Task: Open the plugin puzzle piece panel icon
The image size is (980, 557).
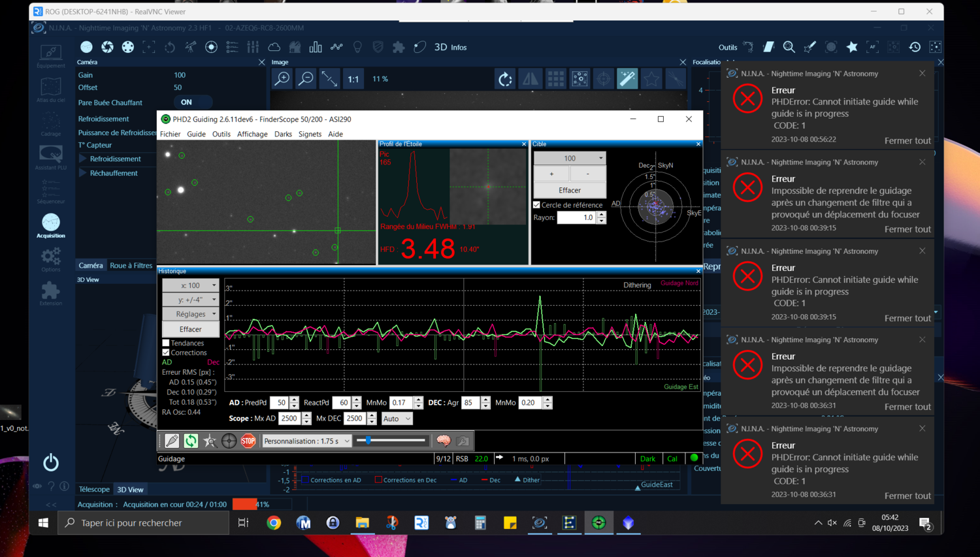Action: [399, 47]
